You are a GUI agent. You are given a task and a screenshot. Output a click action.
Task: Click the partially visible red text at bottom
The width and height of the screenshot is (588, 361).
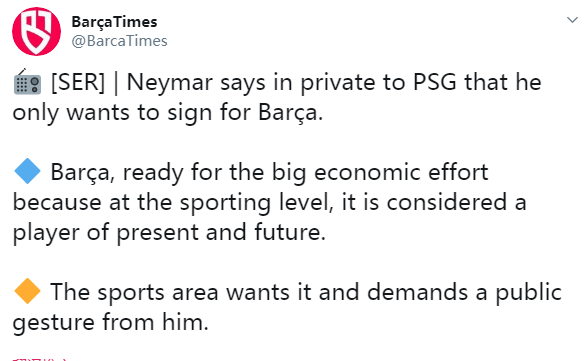coord(39,359)
